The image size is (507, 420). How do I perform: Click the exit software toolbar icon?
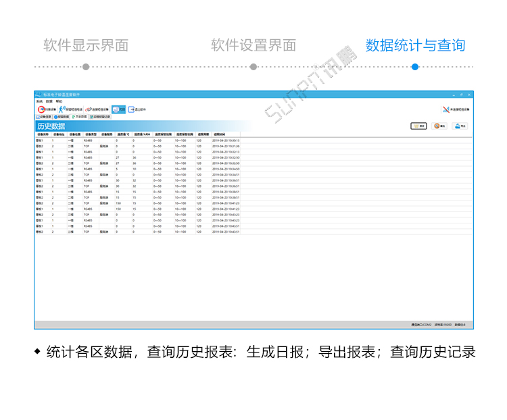(132, 109)
